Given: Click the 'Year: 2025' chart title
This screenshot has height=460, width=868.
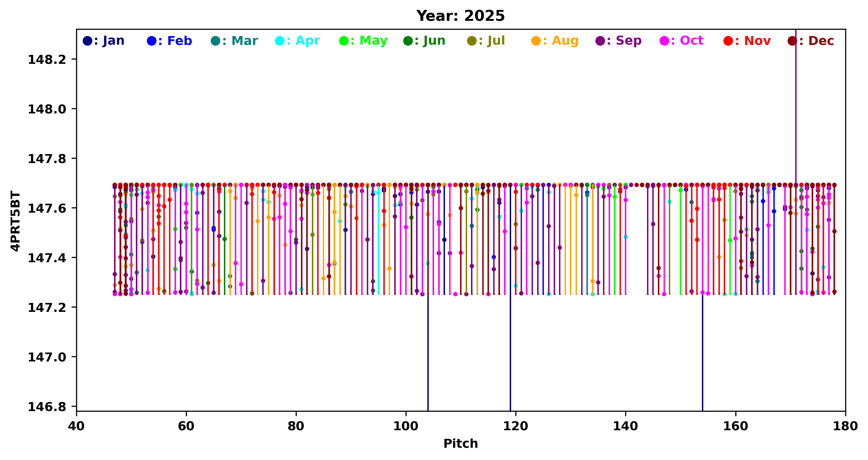Looking at the screenshot, I should (460, 16).
